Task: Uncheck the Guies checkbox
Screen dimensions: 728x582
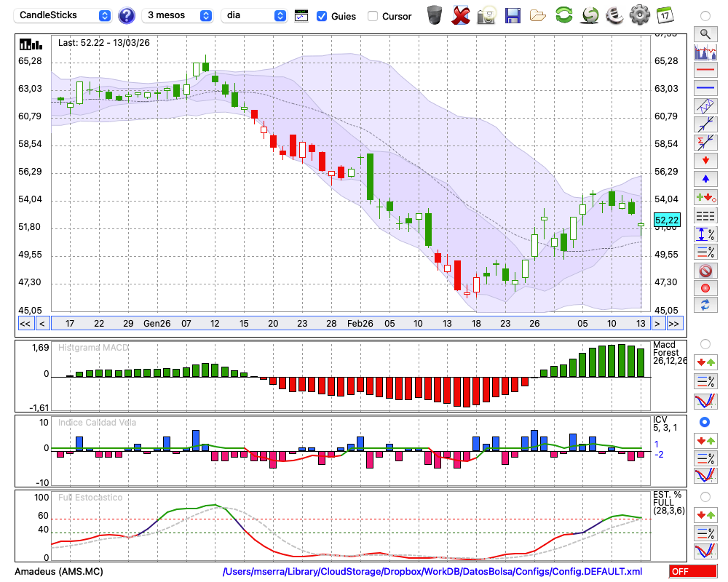Action: coord(322,16)
